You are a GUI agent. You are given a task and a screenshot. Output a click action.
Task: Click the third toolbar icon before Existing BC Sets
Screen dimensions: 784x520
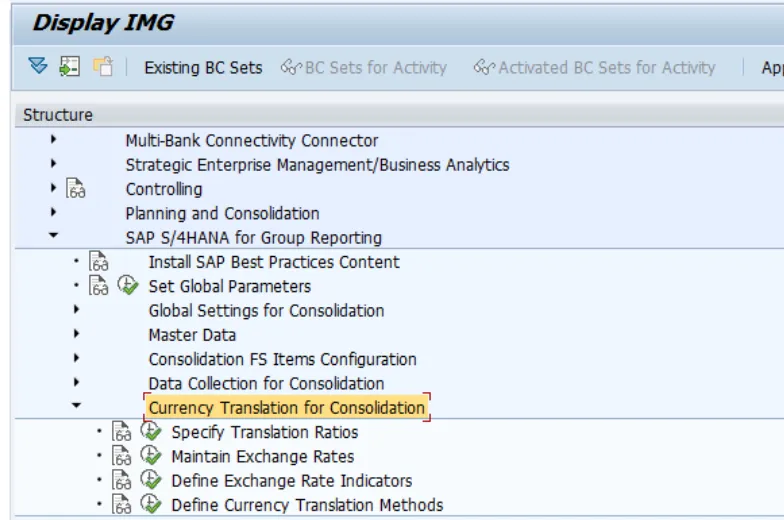click(102, 67)
